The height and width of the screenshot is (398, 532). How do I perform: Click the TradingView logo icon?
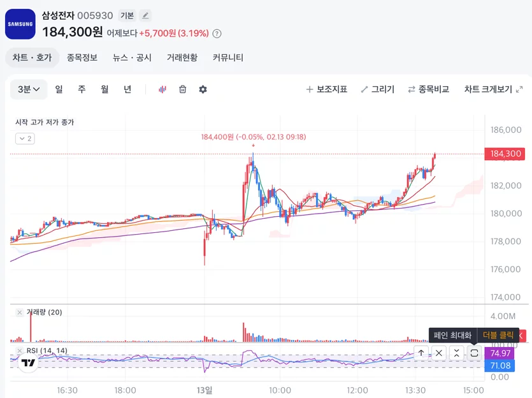pos(28,362)
